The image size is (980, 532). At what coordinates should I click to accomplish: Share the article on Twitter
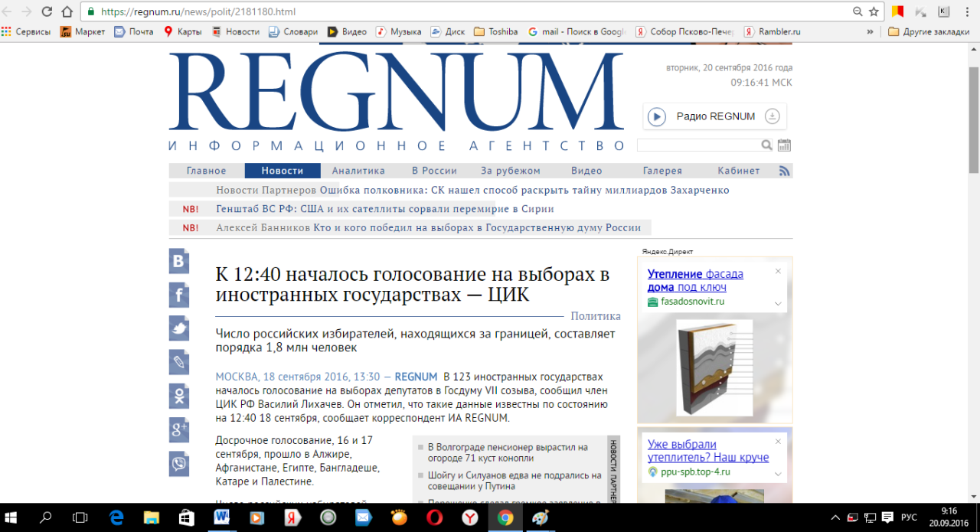[x=179, y=328]
